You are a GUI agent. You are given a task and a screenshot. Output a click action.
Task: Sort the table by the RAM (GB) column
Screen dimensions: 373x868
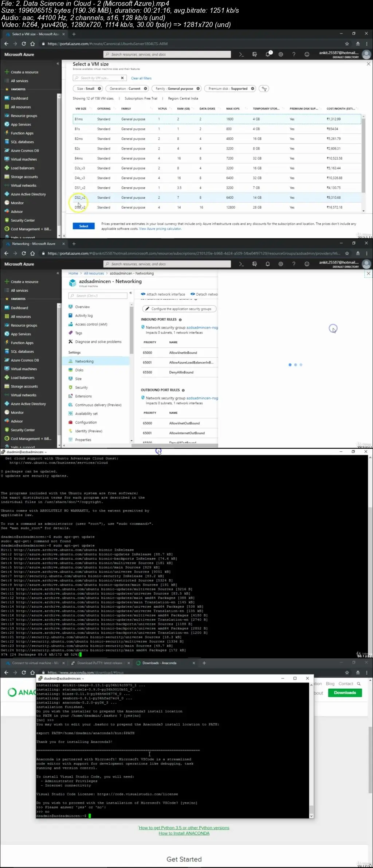coord(183,109)
